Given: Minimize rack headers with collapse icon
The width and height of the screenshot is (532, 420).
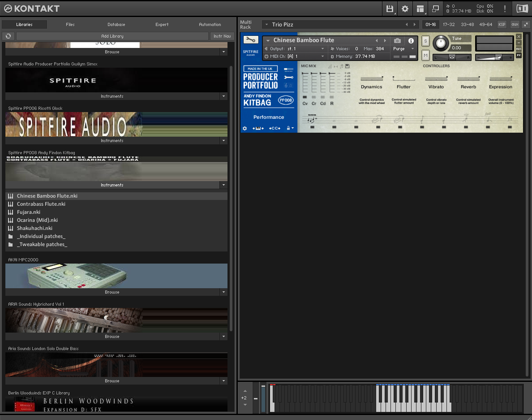Looking at the screenshot, I should 526,25.
